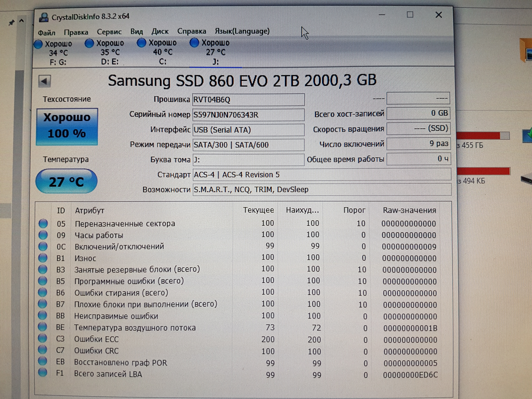Click the Raw-значения column header

pos(409,210)
